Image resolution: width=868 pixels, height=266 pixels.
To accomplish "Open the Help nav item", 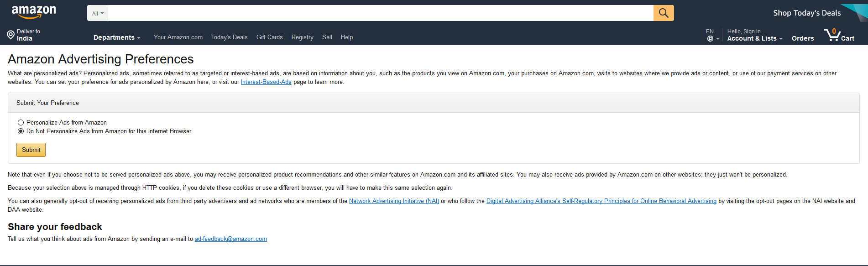I will [347, 37].
